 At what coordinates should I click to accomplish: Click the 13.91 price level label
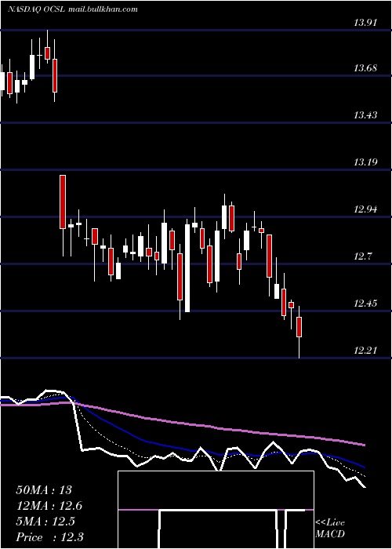[365, 23]
